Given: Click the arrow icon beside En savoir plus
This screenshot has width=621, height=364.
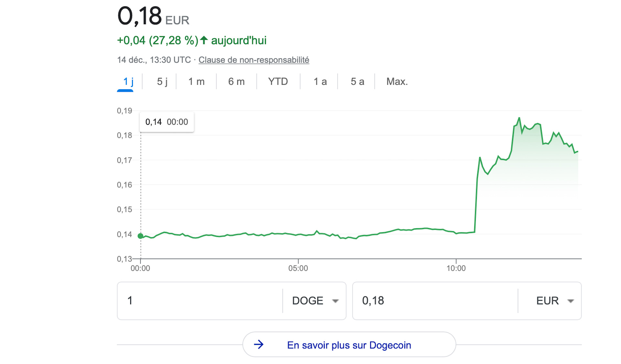Looking at the screenshot, I should [259, 345].
